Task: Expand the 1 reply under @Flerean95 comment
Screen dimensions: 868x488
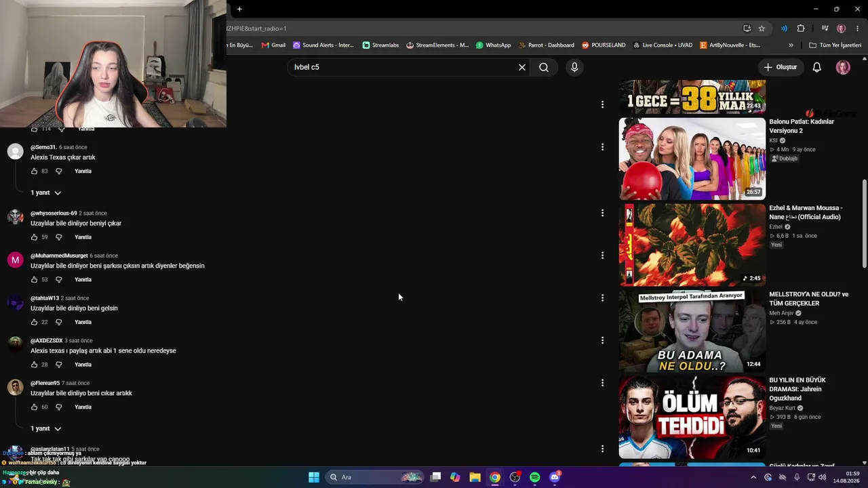Action: [x=46, y=429]
